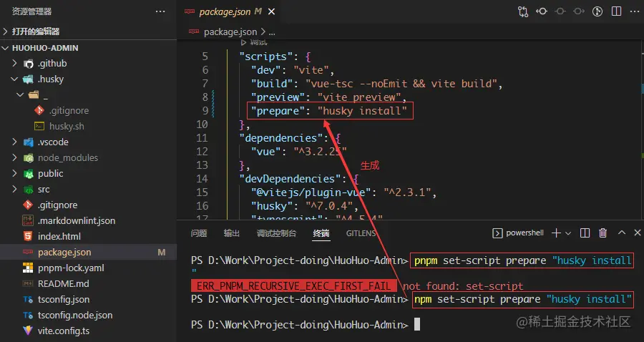Screen dimensions: 644x342
Task: Open vite.config.ts file
Action: [x=64, y=331]
